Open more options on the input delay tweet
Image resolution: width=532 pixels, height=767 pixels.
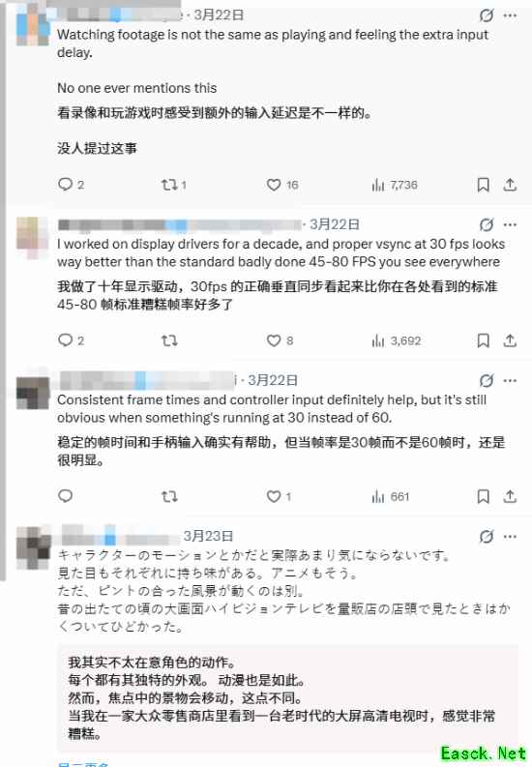pos(510,15)
